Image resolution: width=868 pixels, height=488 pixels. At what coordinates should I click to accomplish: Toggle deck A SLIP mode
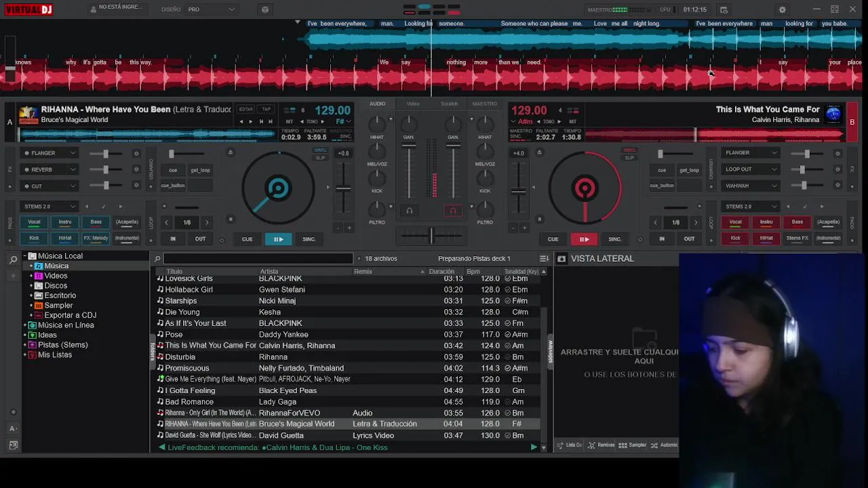321,158
